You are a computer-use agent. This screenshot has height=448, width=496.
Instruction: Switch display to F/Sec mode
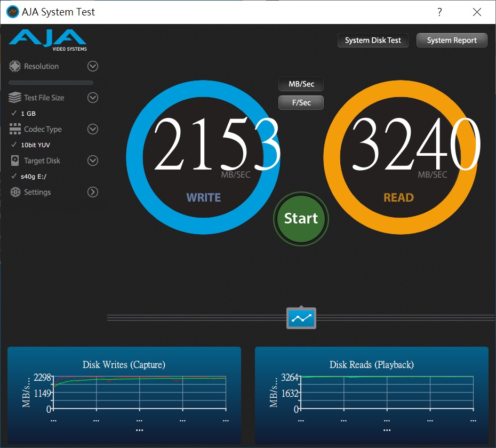(x=301, y=102)
